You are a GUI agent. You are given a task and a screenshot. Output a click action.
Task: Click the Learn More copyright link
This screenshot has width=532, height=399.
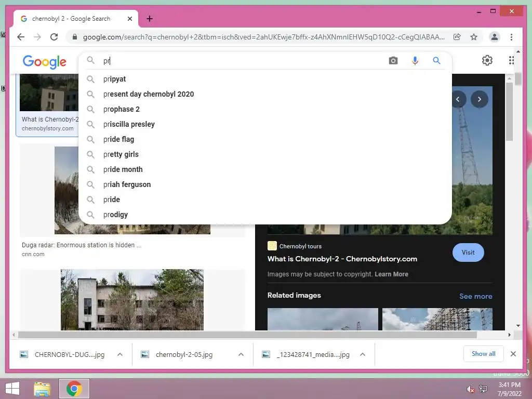pos(391,274)
